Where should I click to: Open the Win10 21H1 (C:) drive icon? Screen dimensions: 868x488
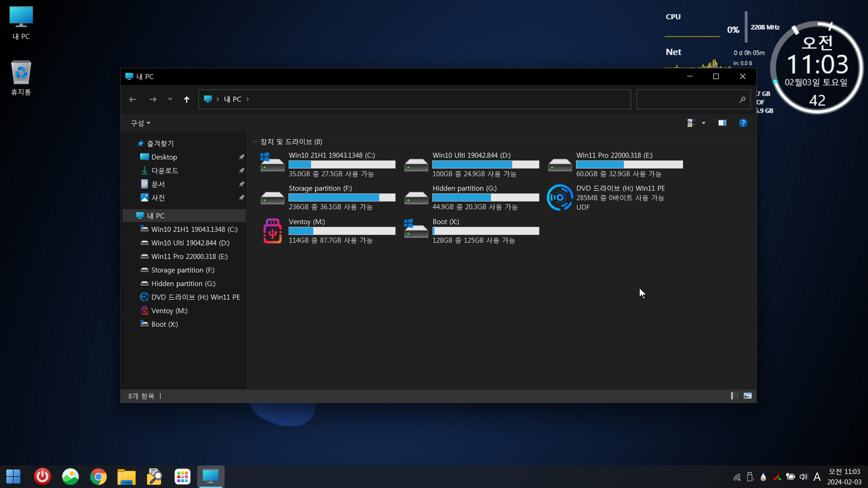point(272,162)
